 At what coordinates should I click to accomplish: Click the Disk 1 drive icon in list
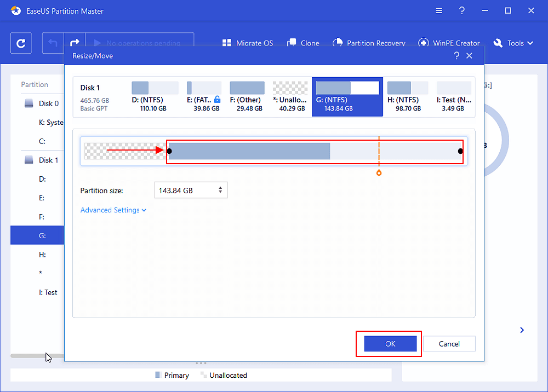[x=28, y=160]
